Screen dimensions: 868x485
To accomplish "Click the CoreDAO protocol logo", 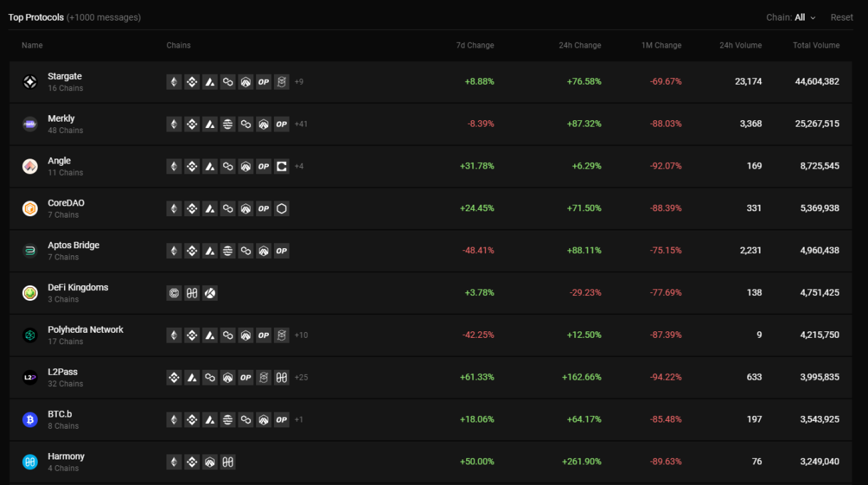I will click(30, 208).
